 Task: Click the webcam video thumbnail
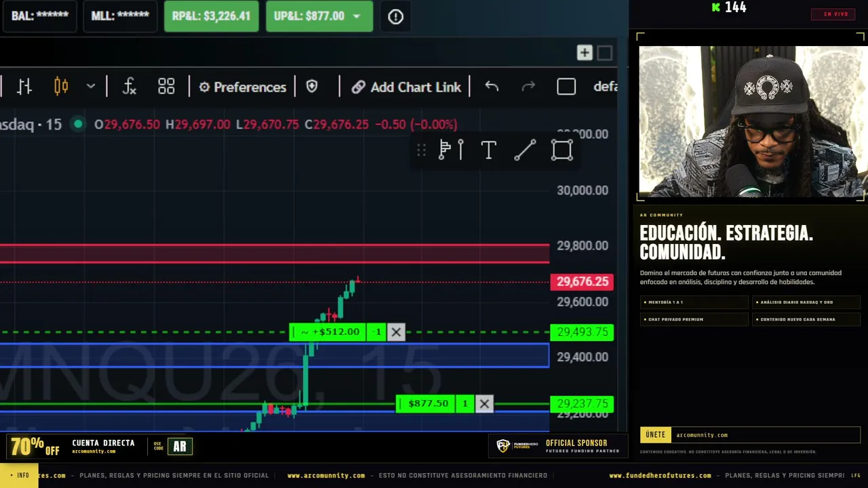click(x=751, y=121)
